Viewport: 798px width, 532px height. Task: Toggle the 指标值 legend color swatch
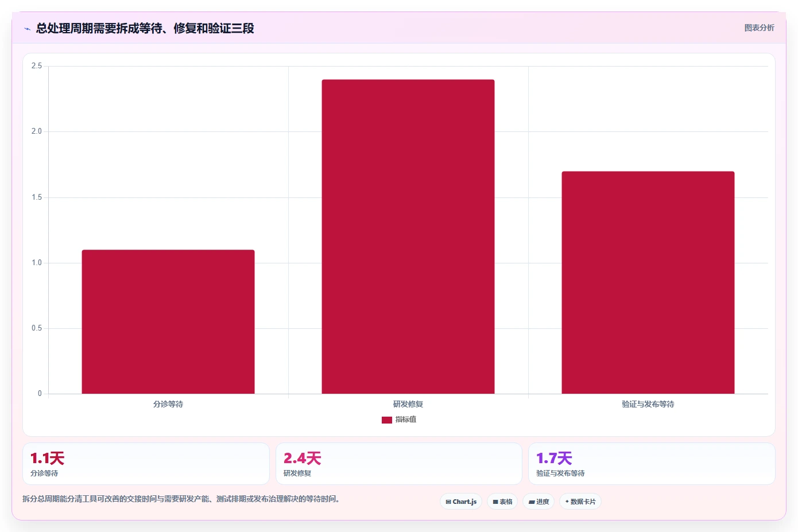(x=387, y=420)
